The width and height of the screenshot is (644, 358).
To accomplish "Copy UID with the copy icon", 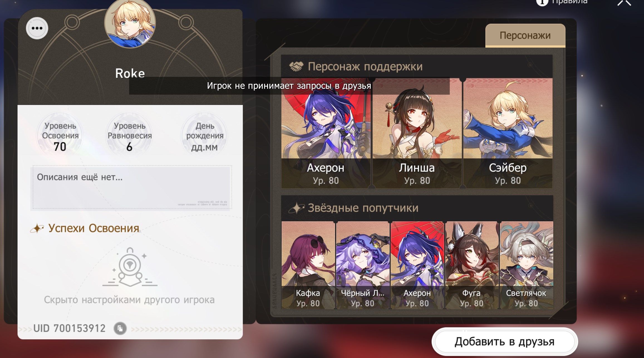I will click(120, 328).
